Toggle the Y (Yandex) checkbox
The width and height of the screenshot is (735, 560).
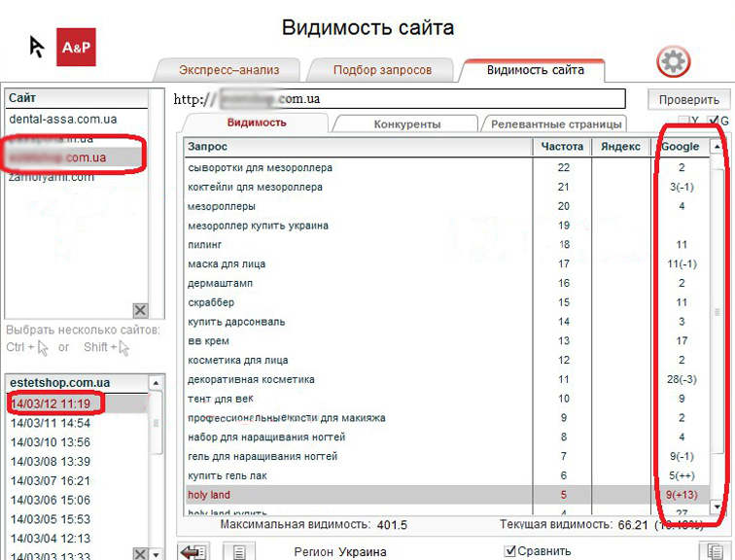pyautogui.click(x=684, y=121)
